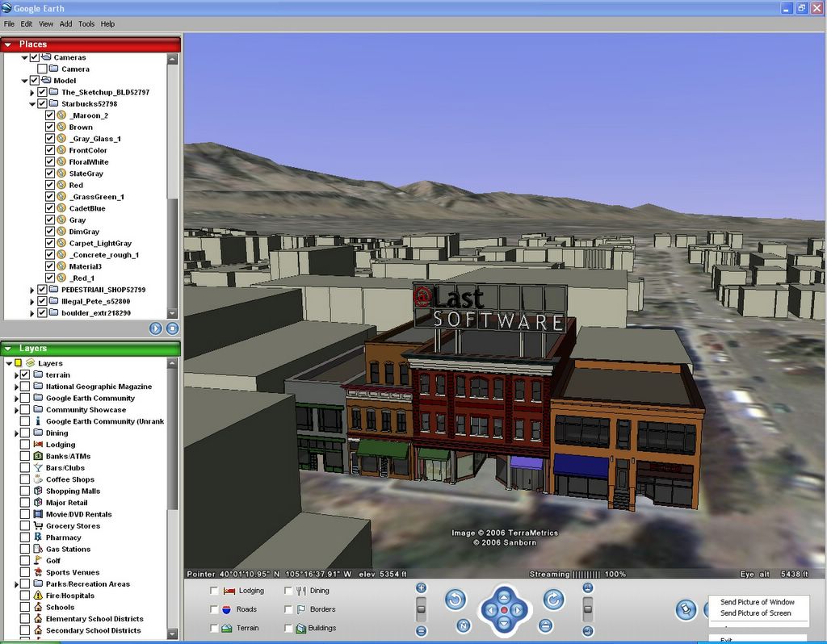This screenshot has height=644, width=827.
Task: Enable the Lodging checkbox in bottom bar
Action: 213,591
